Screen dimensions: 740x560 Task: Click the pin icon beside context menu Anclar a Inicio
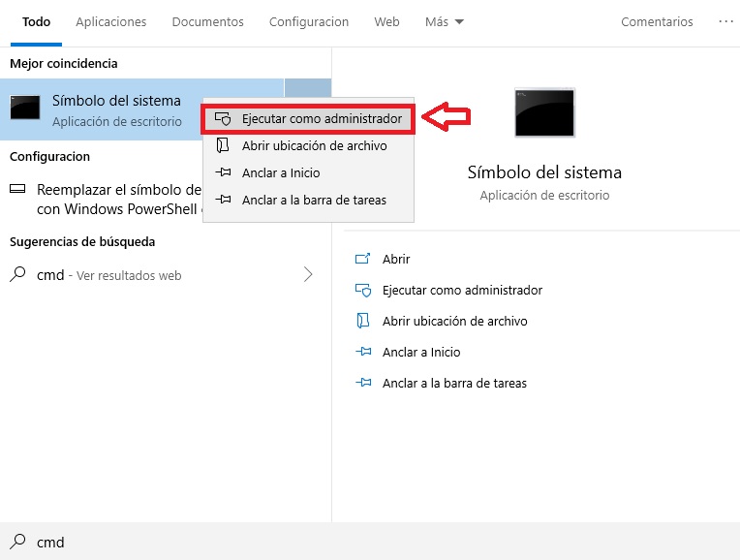point(223,172)
